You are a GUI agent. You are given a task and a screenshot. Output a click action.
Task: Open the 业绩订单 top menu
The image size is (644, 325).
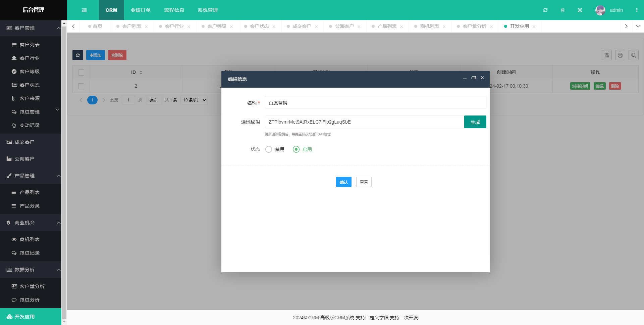pyautogui.click(x=141, y=10)
